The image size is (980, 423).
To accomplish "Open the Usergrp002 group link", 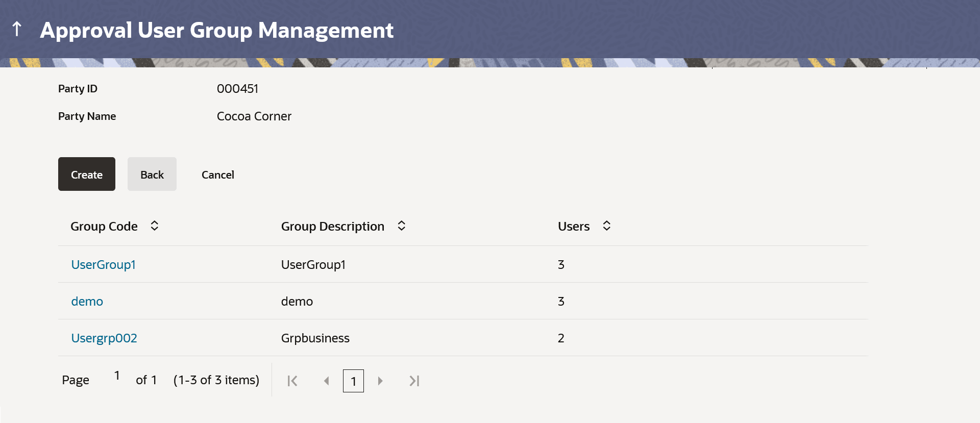I will click(104, 338).
